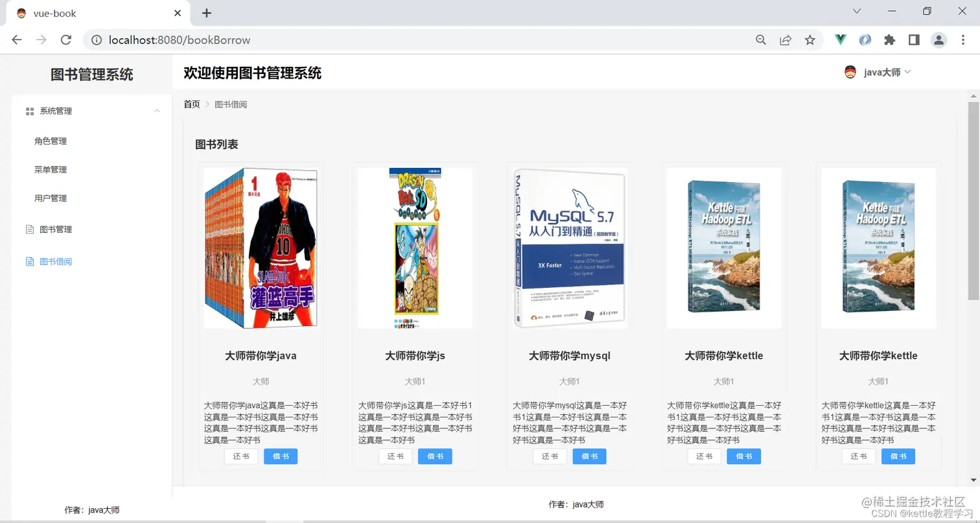Click the site information icon beside localhost URL
Viewport: 980px width, 523px height.
click(x=97, y=39)
